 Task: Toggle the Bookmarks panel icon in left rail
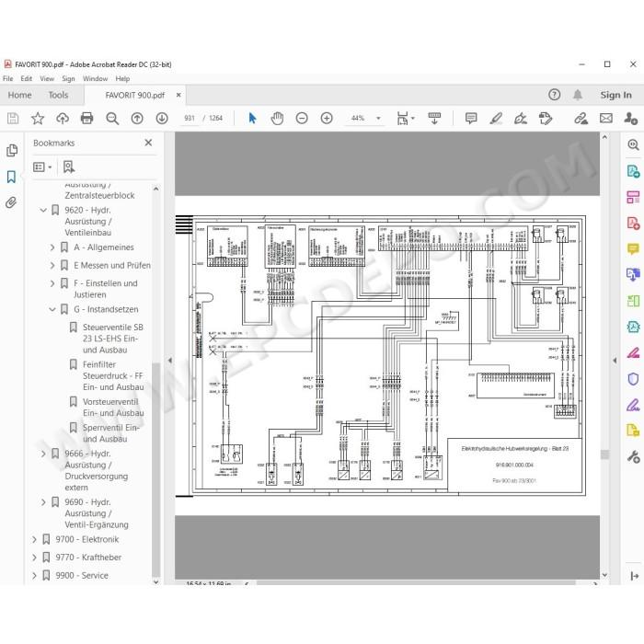[x=11, y=177]
